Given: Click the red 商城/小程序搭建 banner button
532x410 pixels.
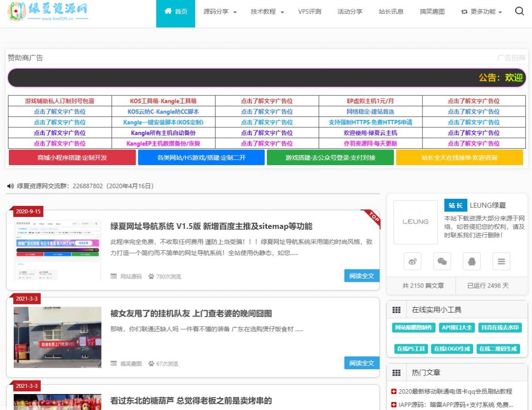Looking at the screenshot, I should pyautogui.click(x=72, y=158).
